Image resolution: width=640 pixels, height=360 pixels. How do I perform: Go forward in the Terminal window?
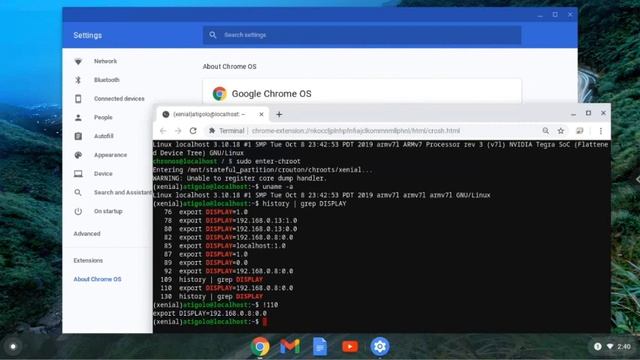pyautogui.click(x=178, y=131)
